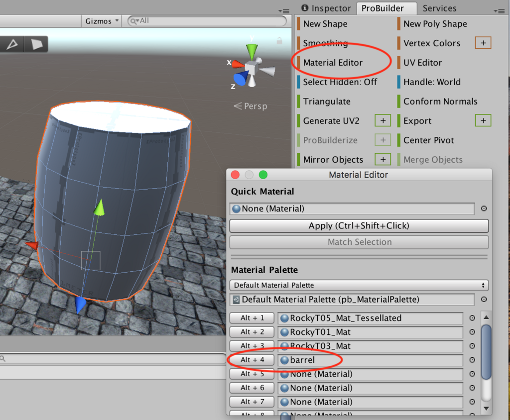Toggle Select Hidden: Off
Image resolution: width=510 pixels, height=420 pixels.
pyautogui.click(x=340, y=82)
